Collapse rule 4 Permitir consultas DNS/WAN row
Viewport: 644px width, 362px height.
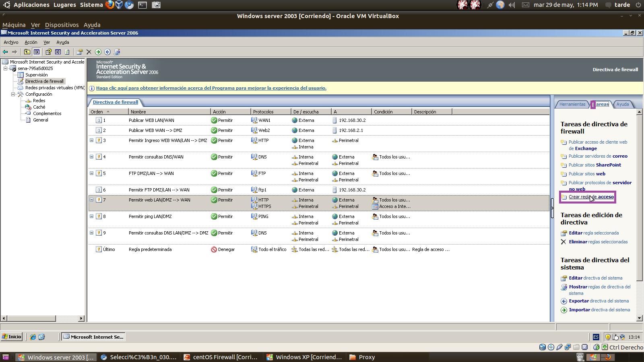tap(91, 157)
